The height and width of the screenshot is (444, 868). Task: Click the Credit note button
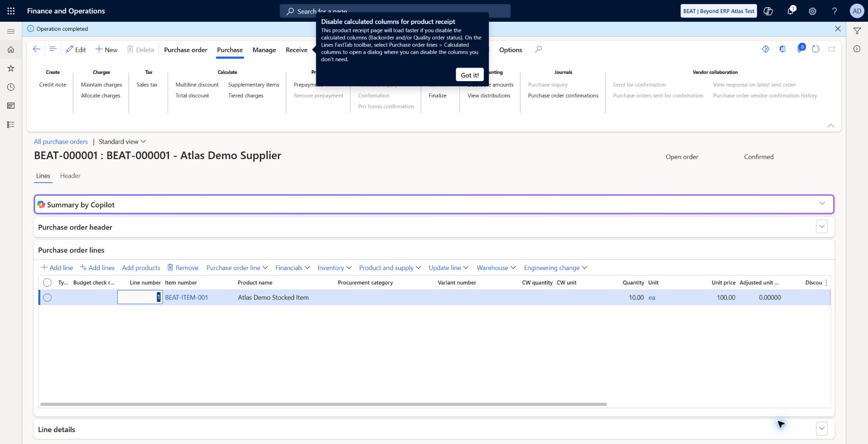tap(53, 85)
